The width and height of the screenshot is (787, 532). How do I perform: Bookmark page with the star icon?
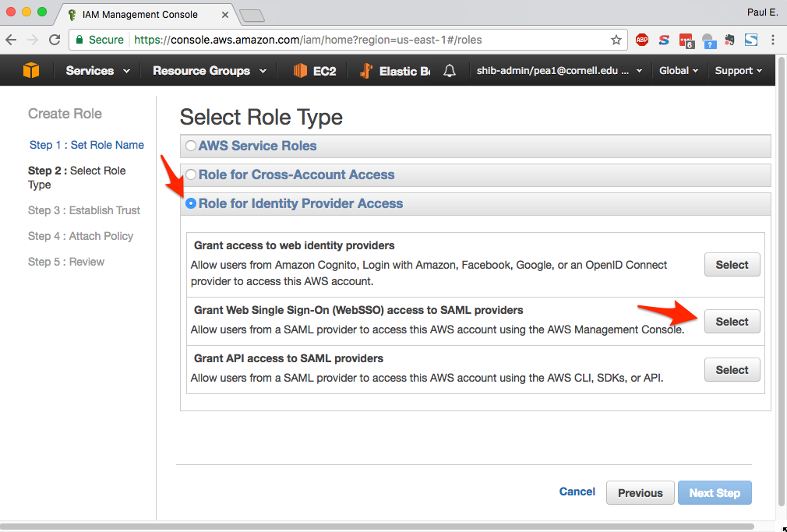click(x=616, y=41)
